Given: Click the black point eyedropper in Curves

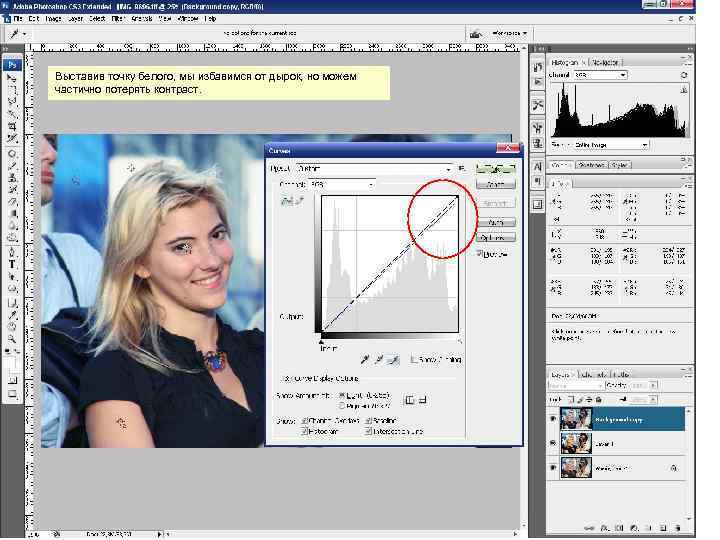Looking at the screenshot, I should pos(365,360).
